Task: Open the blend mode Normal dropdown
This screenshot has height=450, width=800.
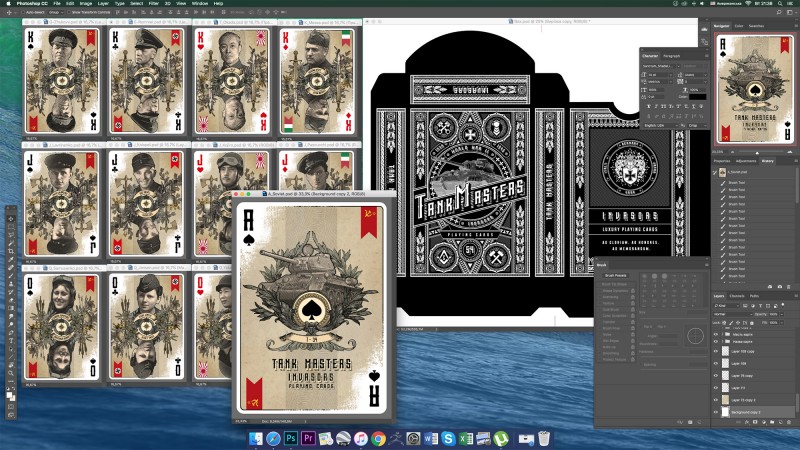Action: point(733,314)
